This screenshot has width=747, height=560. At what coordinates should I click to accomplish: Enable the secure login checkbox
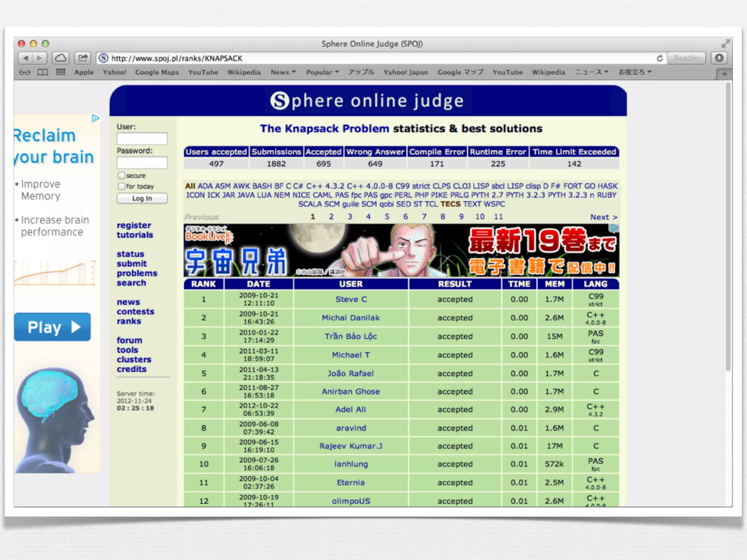[x=122, y=176]
